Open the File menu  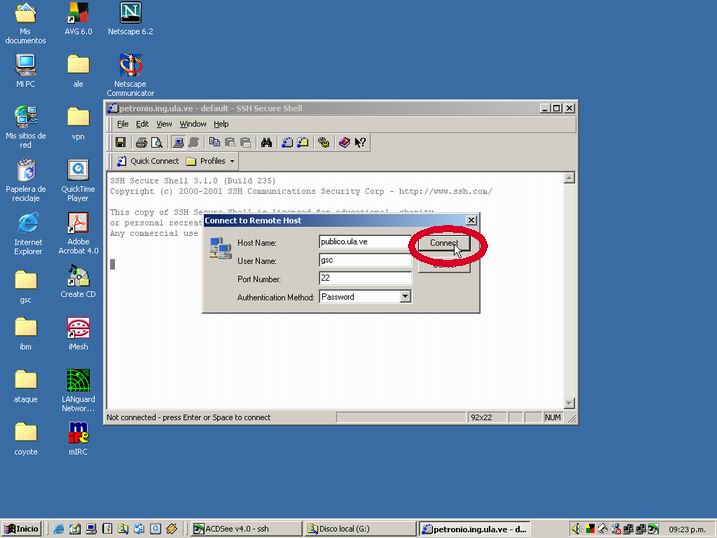[x=123, y=124]
